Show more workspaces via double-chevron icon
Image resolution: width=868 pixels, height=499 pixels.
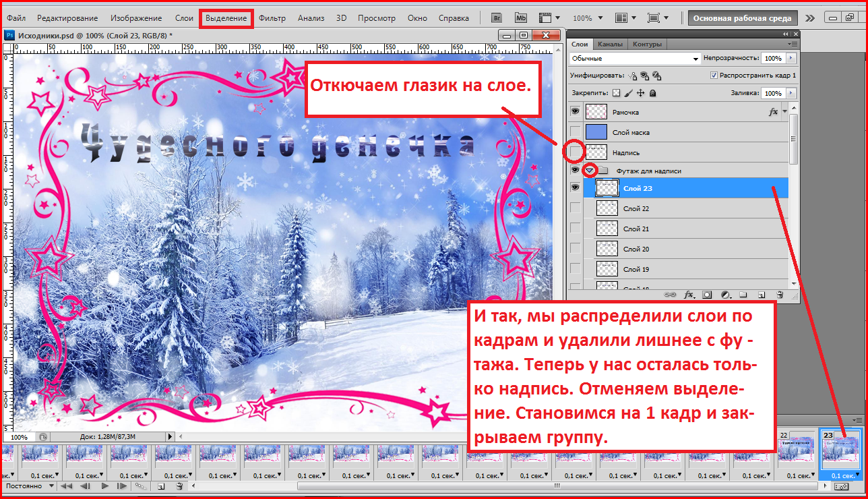(x=809, y=18)
